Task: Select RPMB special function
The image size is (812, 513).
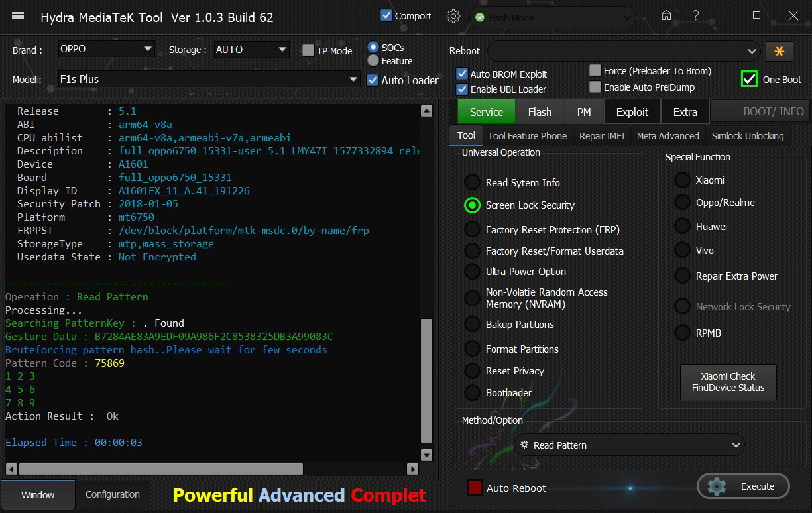Action: [682, 333]
